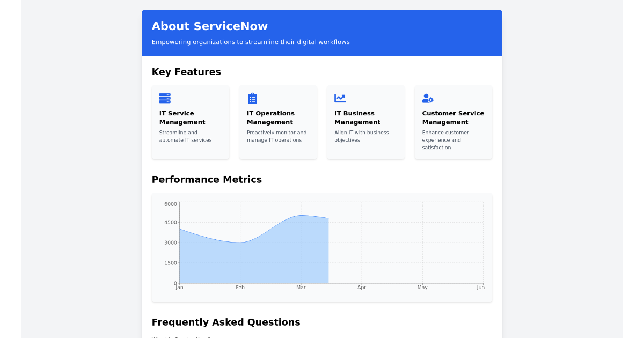Select the stacked-servers icon on the first card

[165, 98]
